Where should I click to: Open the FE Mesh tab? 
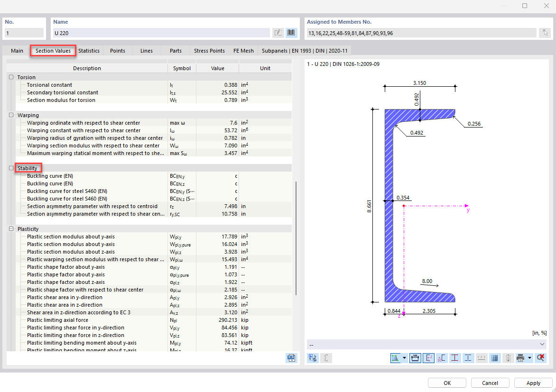pos(243,50)
